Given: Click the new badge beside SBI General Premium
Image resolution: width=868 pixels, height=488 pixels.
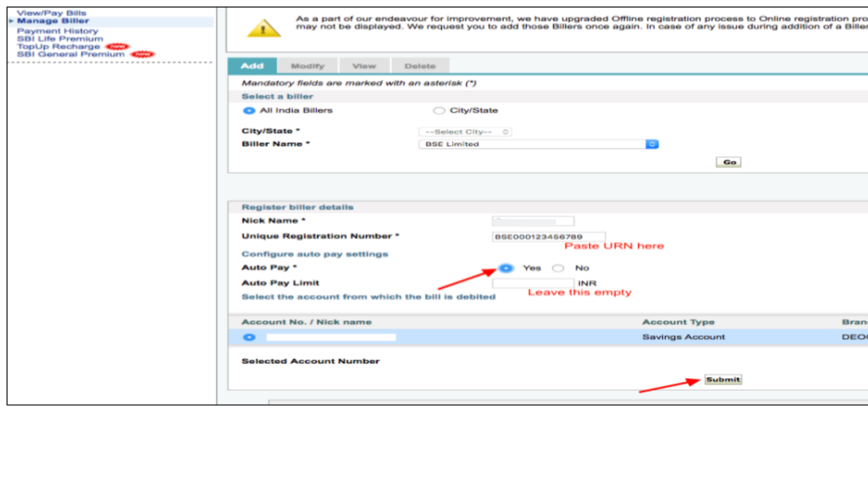Looking at the screenshot, I should [x=143, y=54].
